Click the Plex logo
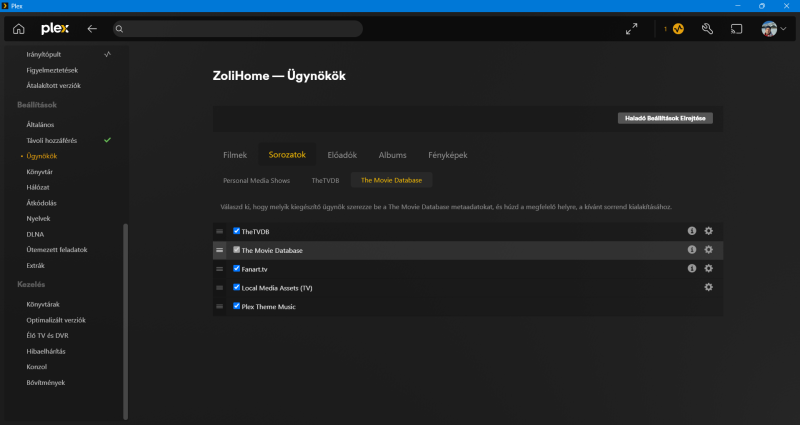 tap(55, 29)
